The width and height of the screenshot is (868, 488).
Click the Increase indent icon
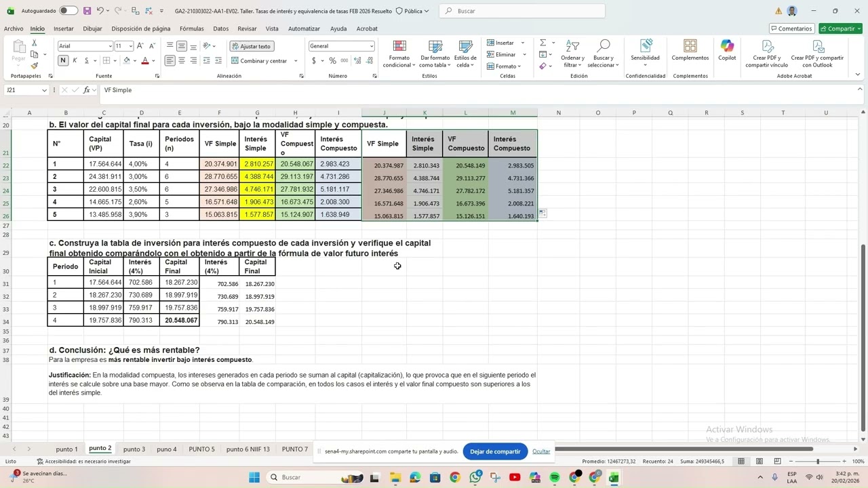[218, 60]
